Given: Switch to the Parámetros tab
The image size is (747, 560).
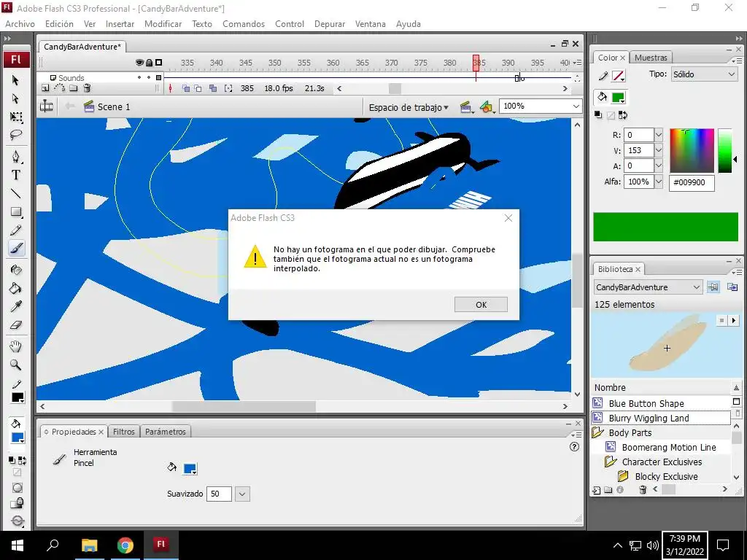Looking at the screenshot, I should click(166, 432).
